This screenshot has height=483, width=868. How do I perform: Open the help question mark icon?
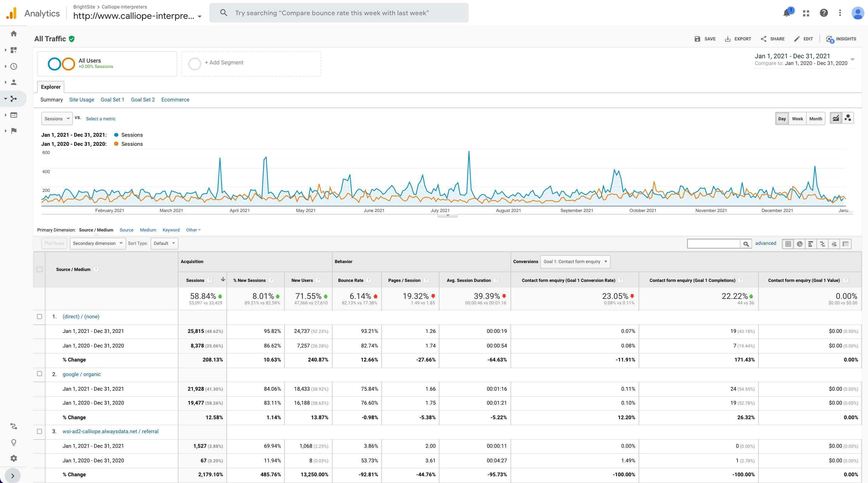pyautogui.click(x=823, y=13)
